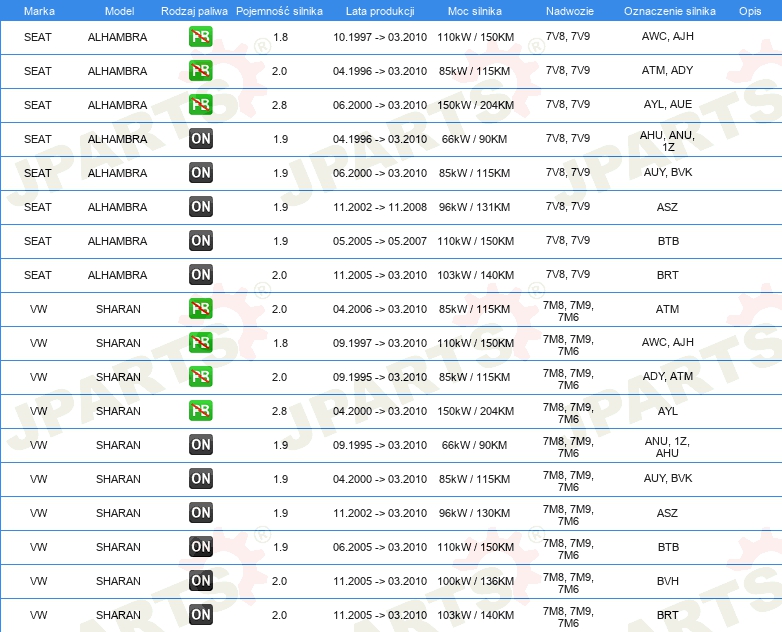Select engine code BVH cell
Image resolution: width=782 pixels, height=632 pixels.
click(668, 581)
